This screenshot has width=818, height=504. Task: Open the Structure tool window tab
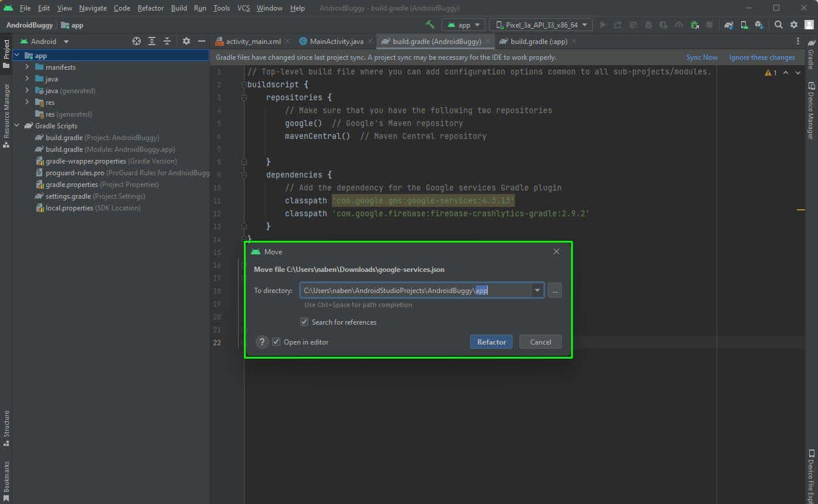[x=6, y=428]
